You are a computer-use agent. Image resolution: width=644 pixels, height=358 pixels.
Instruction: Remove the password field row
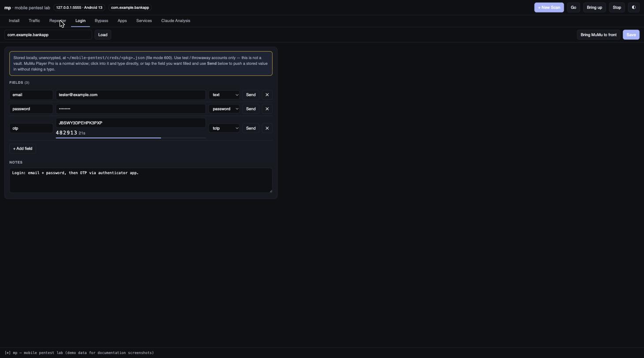[x=267, y=109]
